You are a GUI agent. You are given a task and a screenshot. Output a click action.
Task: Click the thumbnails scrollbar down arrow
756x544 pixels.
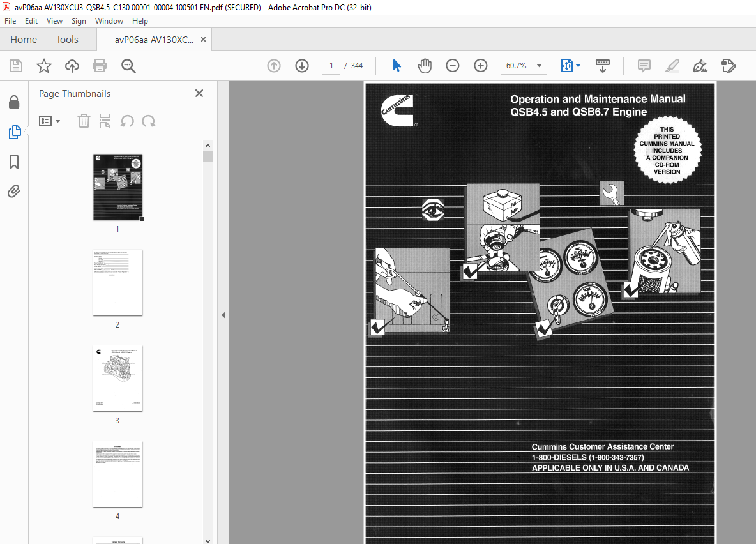[x=208, y=541]
